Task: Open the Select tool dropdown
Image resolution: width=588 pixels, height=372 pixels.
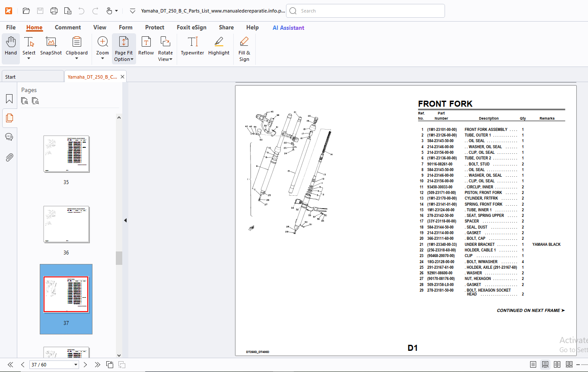Action: (29, 58)
